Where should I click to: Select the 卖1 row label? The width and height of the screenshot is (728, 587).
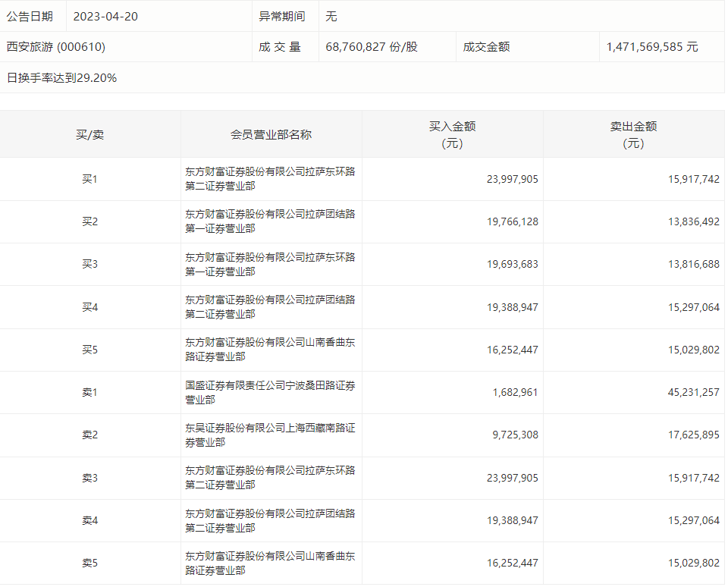[90, 392]
